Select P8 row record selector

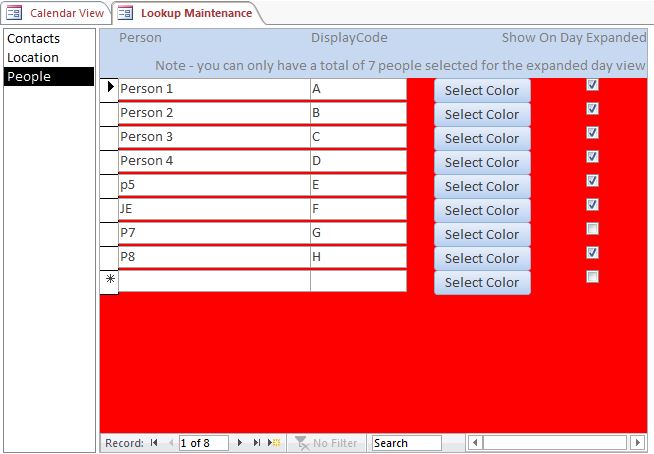[x=109, y=257]
